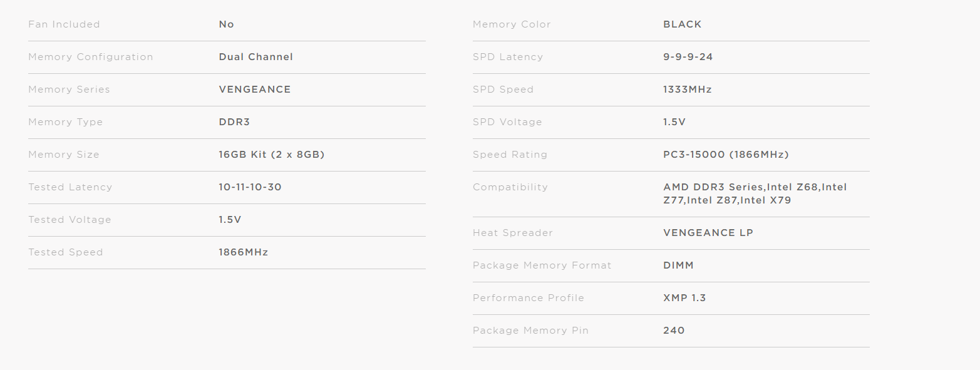Select the "10-11-10-30" tested latency value
Image resolution: width=980 pixels, height=370 pixels.
tap(250, 187)
